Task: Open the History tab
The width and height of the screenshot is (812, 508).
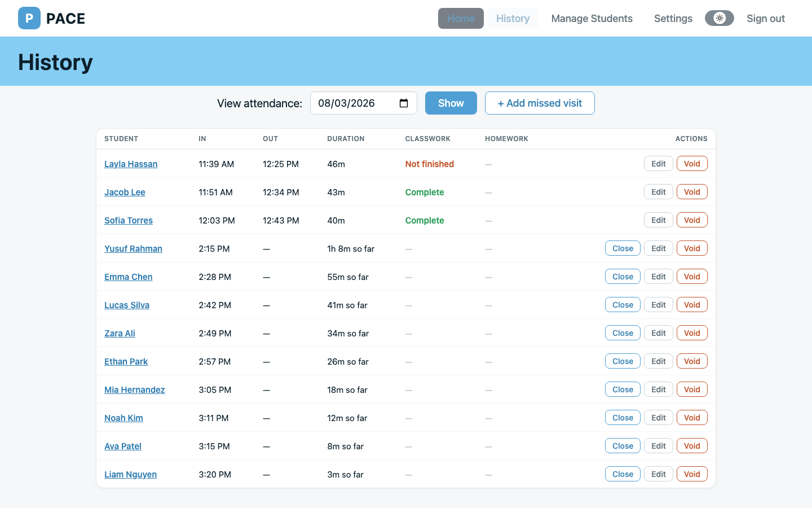Action: tap(513, 18)
